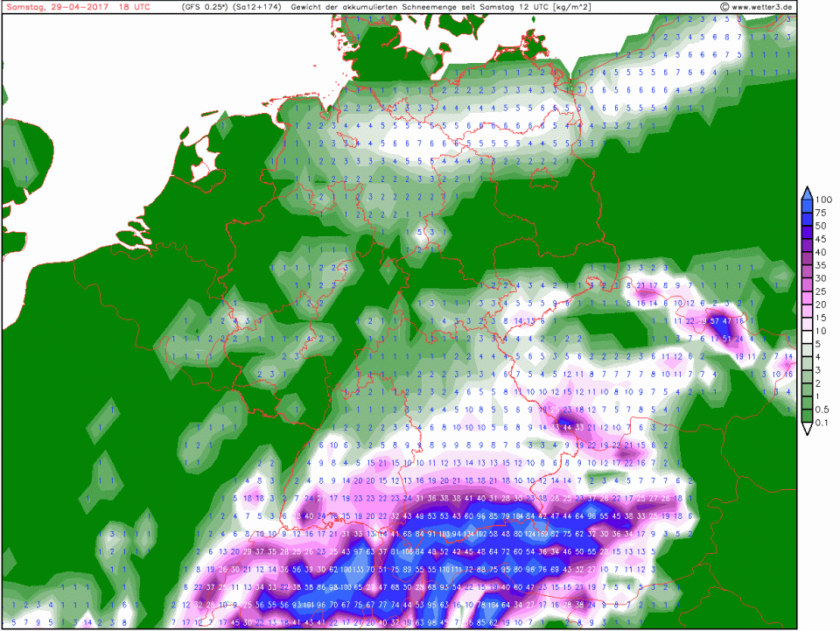Select the legend swatch between 1 and 2

806,389
